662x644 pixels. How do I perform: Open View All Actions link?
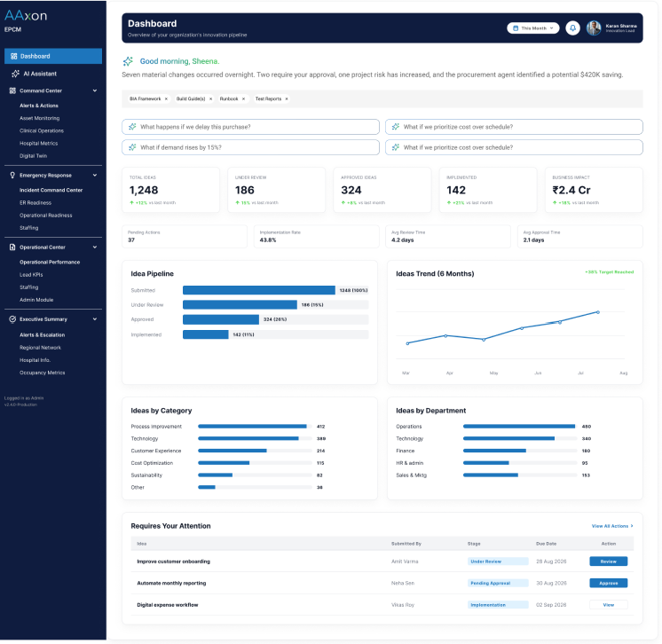click(612, 526)
